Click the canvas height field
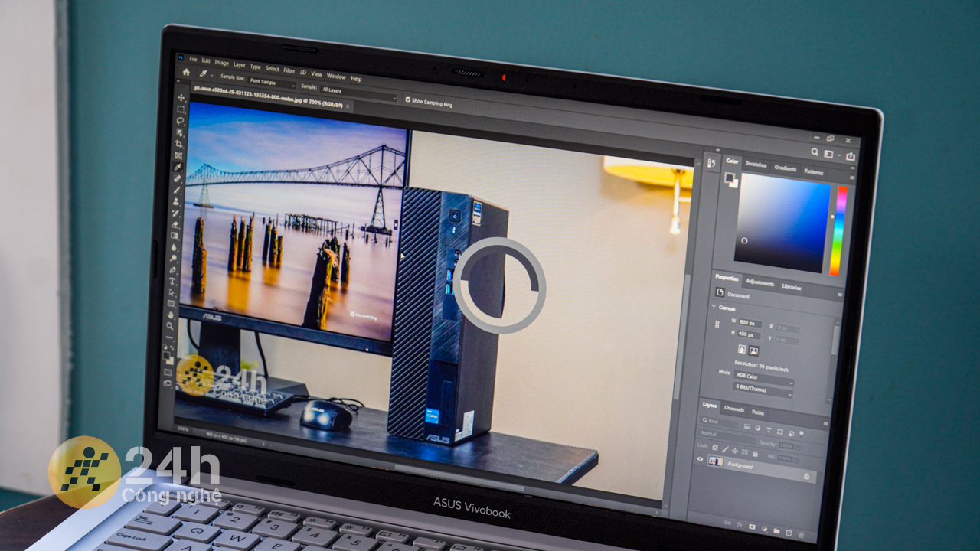 (x=750, y=335)
